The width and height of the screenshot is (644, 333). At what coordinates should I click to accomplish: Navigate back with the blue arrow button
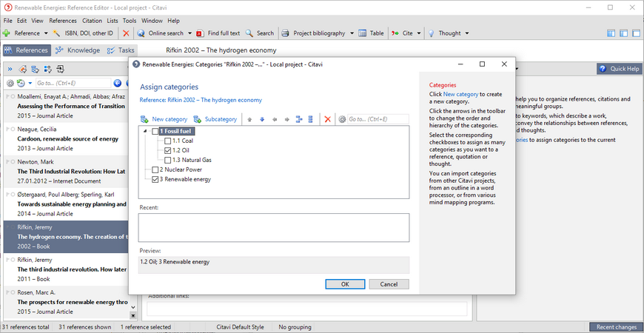118,84
